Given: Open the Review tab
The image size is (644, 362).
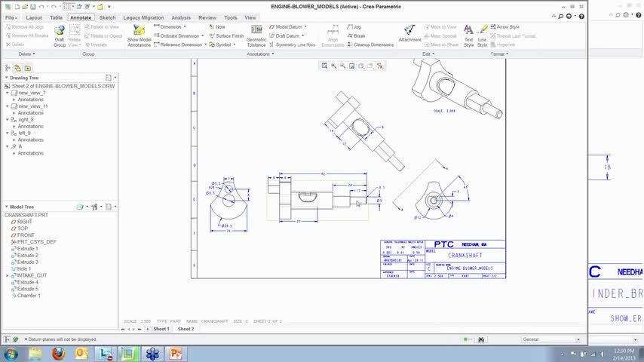Looking at the screenshot, I should tap(207, 17).
